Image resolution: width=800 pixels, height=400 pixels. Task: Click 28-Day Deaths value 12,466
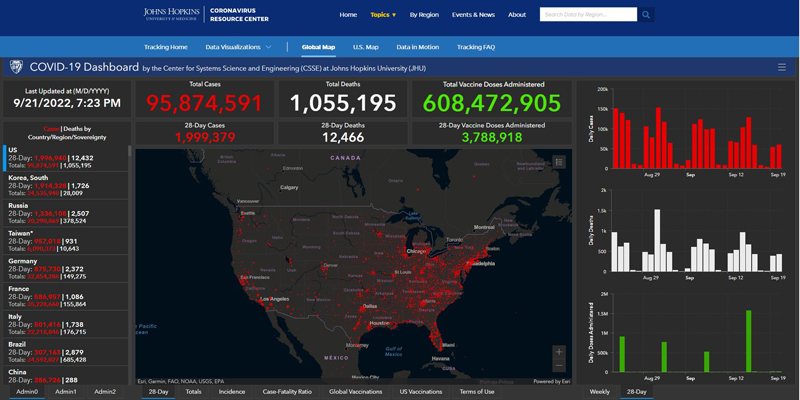(x=343, y=137)
